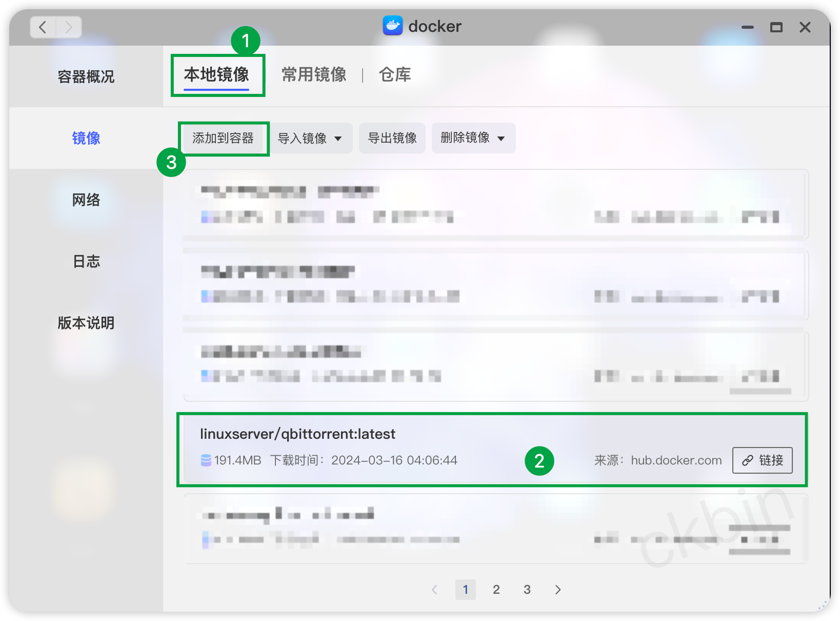Open the 链接 link button for qbittorrent
Screen dimensions: 840x621
coord(763,460)
